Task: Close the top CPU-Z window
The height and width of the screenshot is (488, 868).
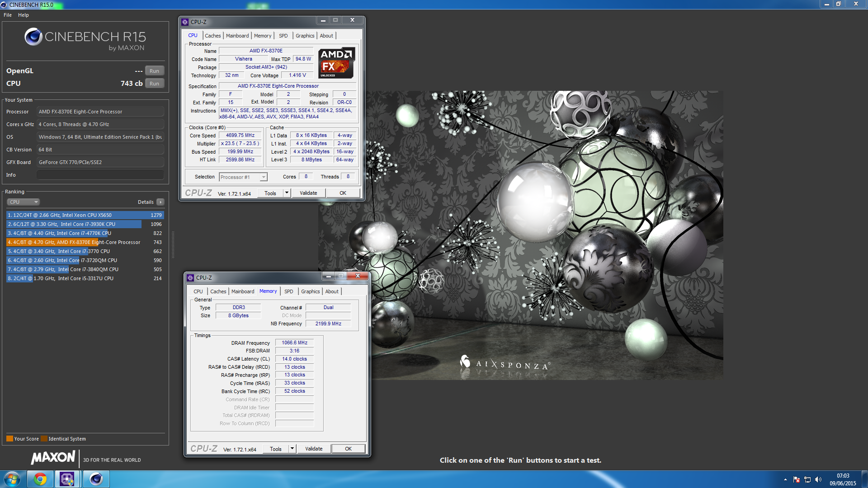Action: click(353, 20)
